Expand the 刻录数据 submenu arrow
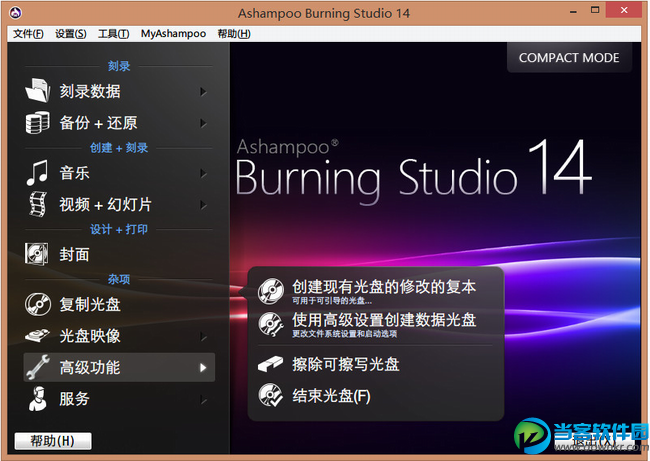Viewport: 650px width, 461px height. click(x=203, y=91)
